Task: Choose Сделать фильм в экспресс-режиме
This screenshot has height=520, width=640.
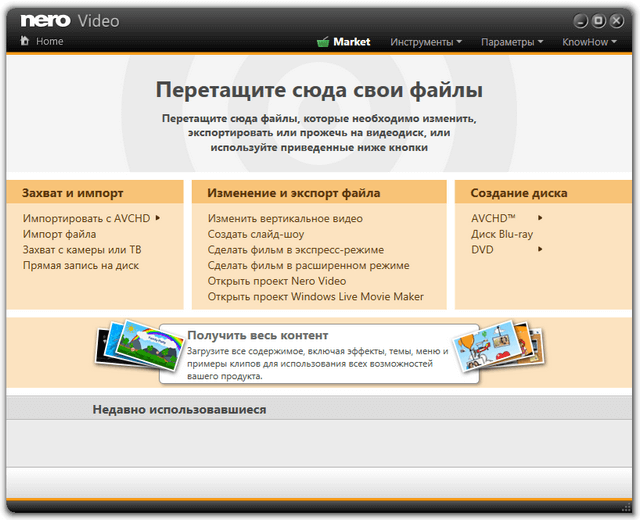Action: 296,250
